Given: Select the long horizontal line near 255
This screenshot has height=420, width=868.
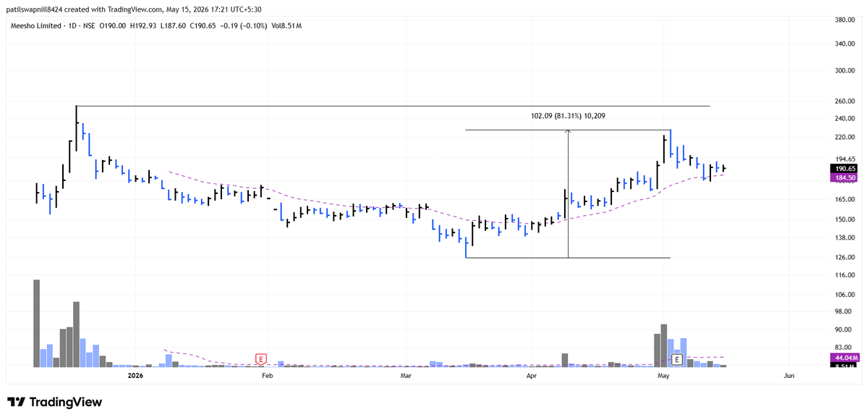Looking at the screenshot, I should point(393,106).
